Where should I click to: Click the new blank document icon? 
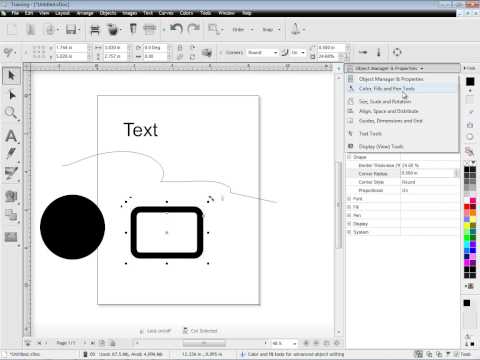click(x=12, y=29)
